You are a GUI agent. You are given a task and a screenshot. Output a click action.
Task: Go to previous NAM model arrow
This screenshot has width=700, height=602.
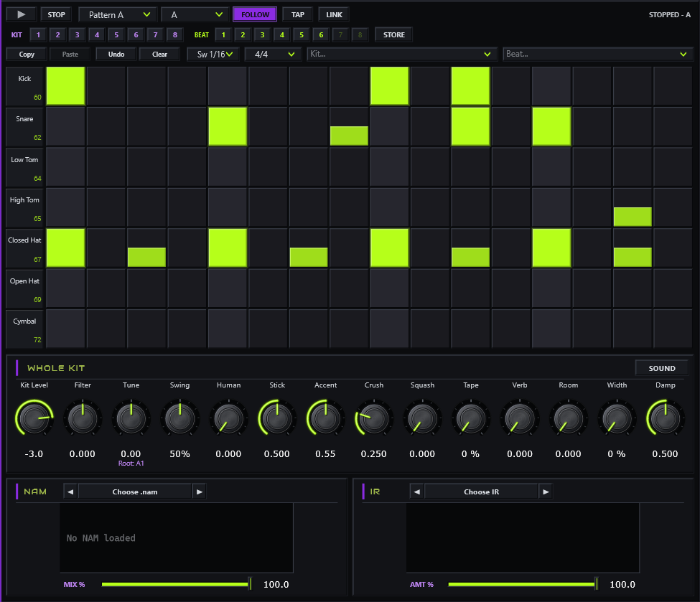pyautogui.click(x=70, y=492)
